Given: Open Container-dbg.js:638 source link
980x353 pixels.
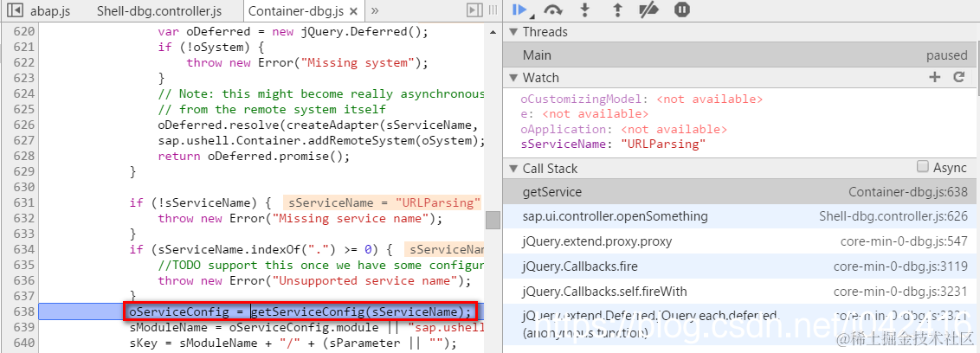Looking at the screenshot, I should tap(908, 192).
